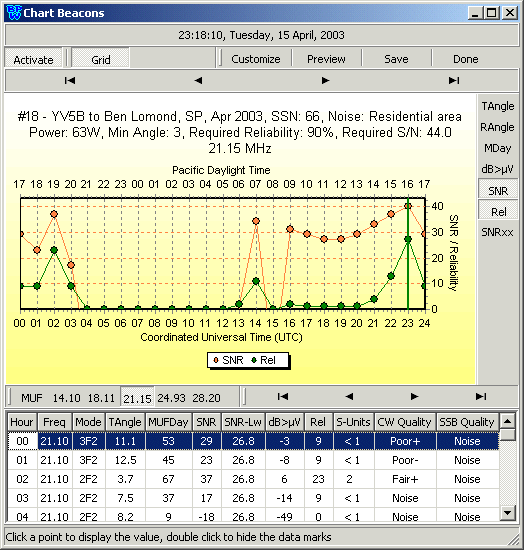This screenshot has width=524, height=550.
Task: Click the Rel data point at 23 UTC
Action: tap(408, 239)
